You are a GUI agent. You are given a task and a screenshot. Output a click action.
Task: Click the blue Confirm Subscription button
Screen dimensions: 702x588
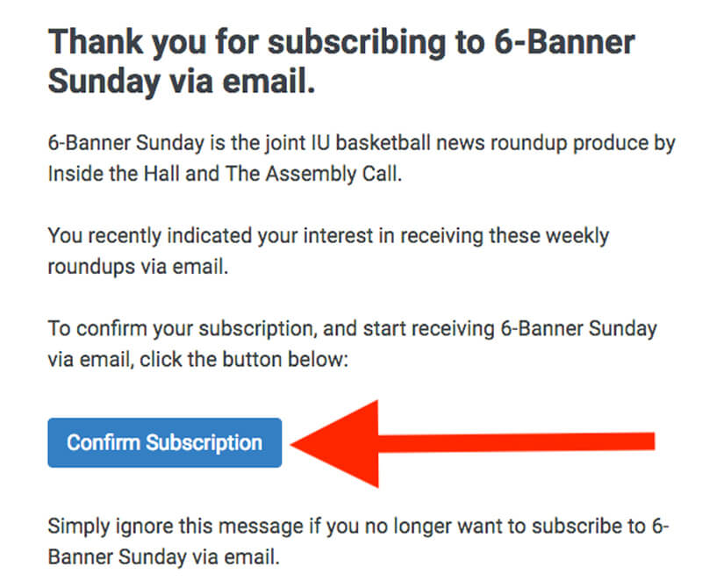click(x=165, y=442)
